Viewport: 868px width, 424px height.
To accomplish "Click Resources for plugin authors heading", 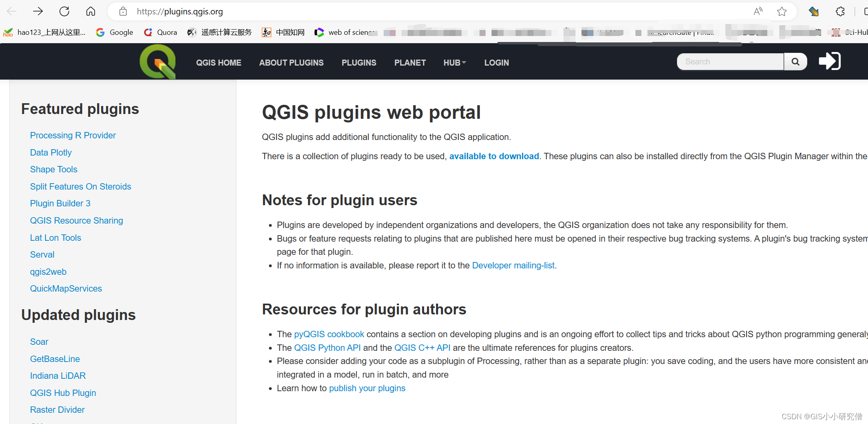I will [364, 309].
